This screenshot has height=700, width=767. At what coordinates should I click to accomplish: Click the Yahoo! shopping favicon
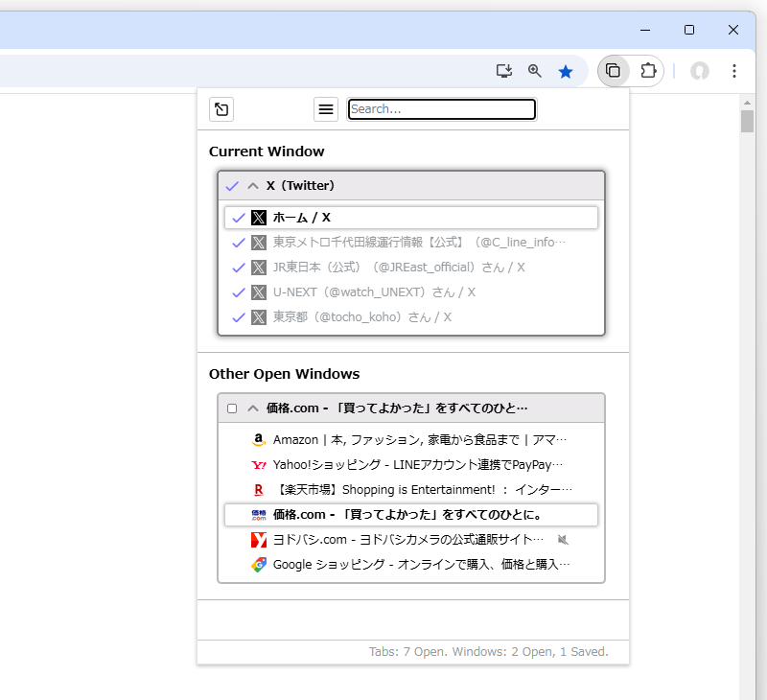point(259,465)
